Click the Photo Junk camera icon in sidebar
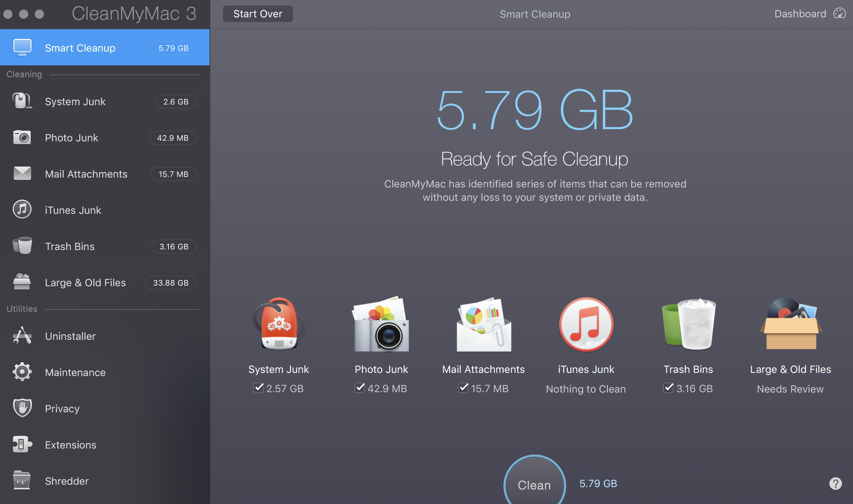Image resolution: width=853 pixels, height=504 pixels. (22, 137)
